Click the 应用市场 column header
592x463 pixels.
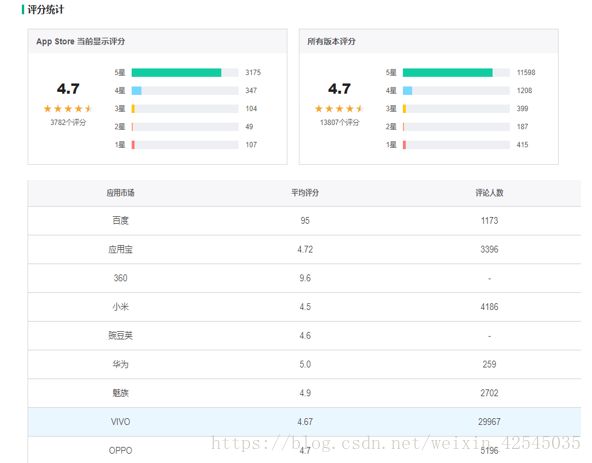click(x=120, y=193)
